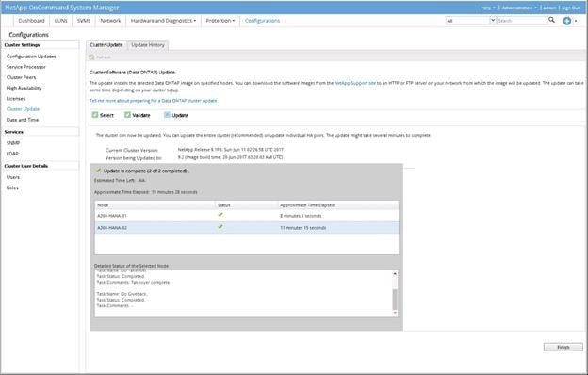Open the Help dropdown menu
The height and width of the screenshot is (375, 588).
point(488,8)
